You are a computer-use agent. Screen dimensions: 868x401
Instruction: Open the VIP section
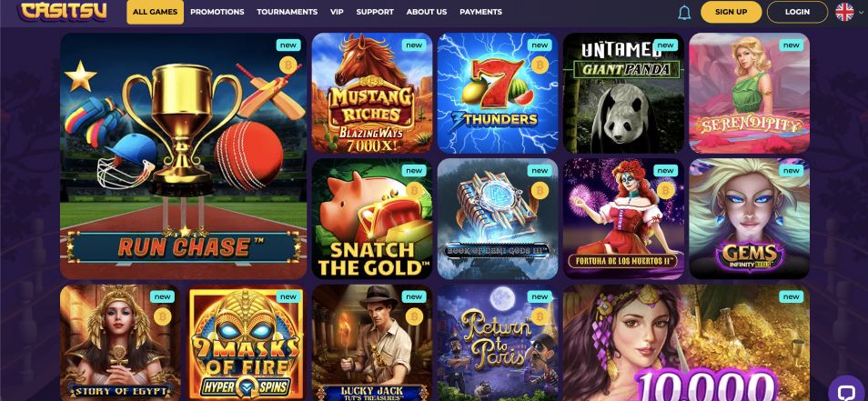pos(337,12)
